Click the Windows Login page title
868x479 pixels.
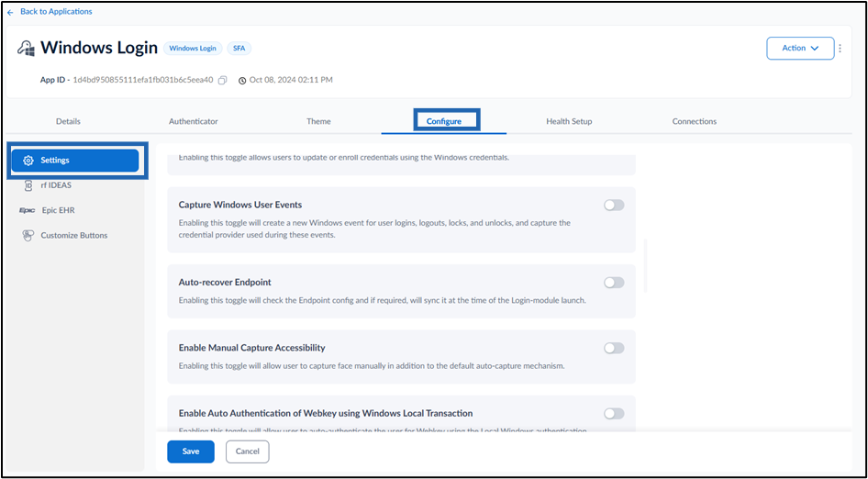tap(99, 49)
